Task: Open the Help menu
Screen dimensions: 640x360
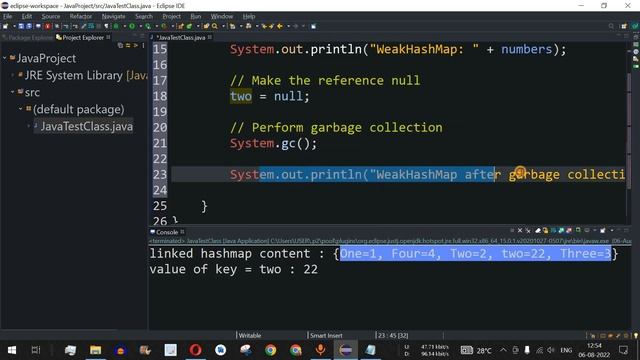Action: click(x=249, y=16)
